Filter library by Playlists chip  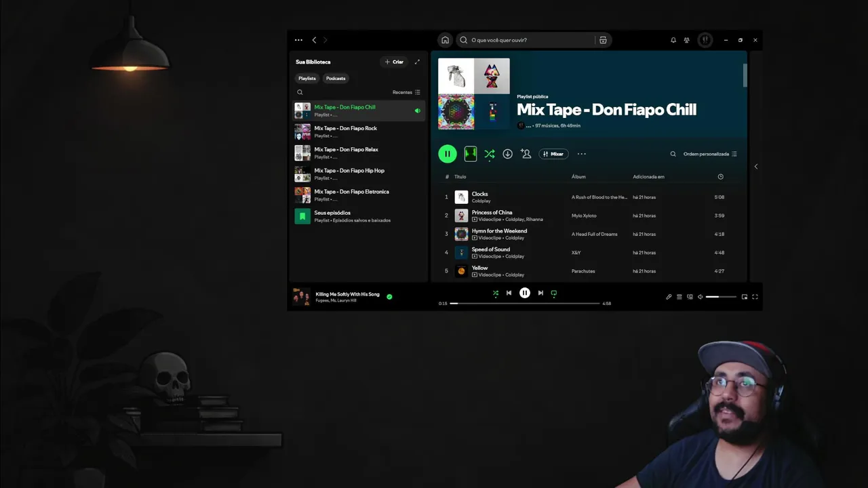pyautogui.click(x=307, y=78)
